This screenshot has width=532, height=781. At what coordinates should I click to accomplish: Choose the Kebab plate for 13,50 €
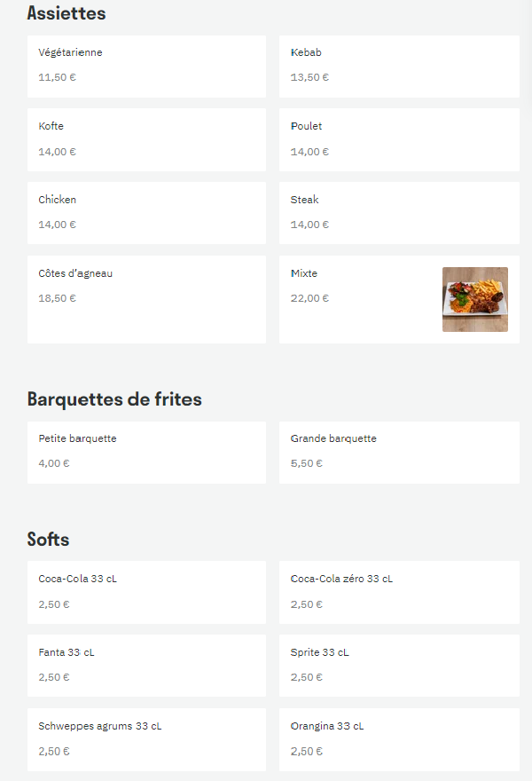(399, 67)
